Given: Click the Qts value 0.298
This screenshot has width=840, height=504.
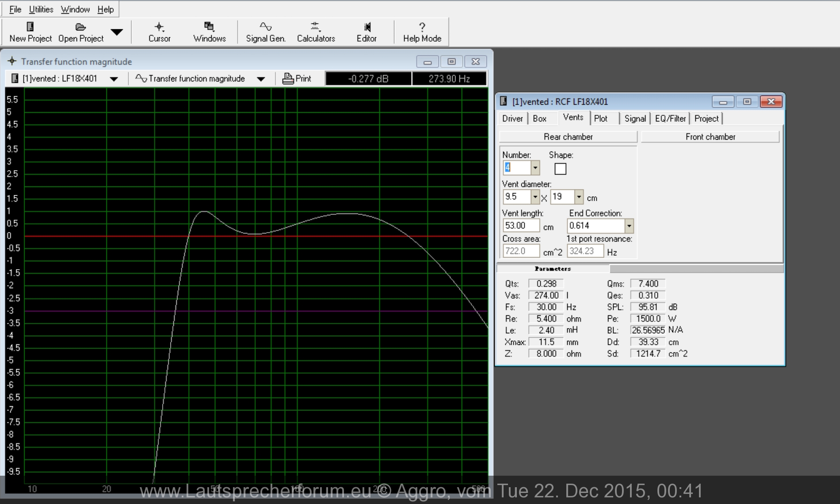Looking at the screenshot, I should click(x=546, y=284).
